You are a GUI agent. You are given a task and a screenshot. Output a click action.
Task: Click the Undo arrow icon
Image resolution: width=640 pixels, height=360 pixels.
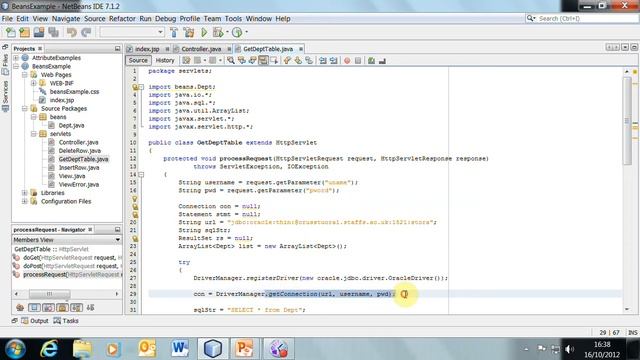[x=72, y=32]
